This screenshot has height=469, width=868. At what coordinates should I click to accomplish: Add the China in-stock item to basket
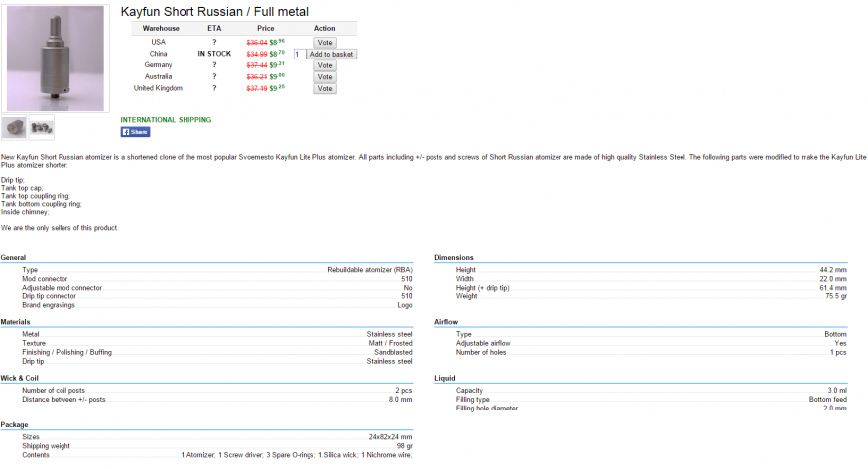331,54
